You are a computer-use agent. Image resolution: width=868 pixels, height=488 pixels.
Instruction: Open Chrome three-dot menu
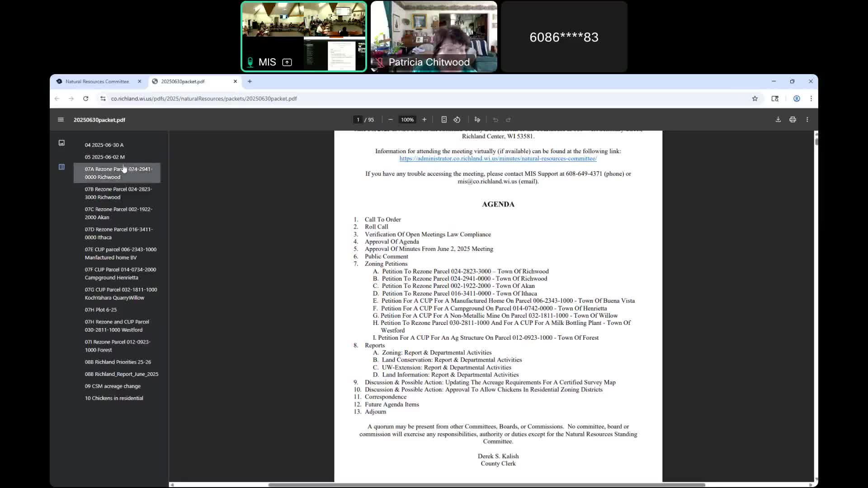[x=811, y=99]
